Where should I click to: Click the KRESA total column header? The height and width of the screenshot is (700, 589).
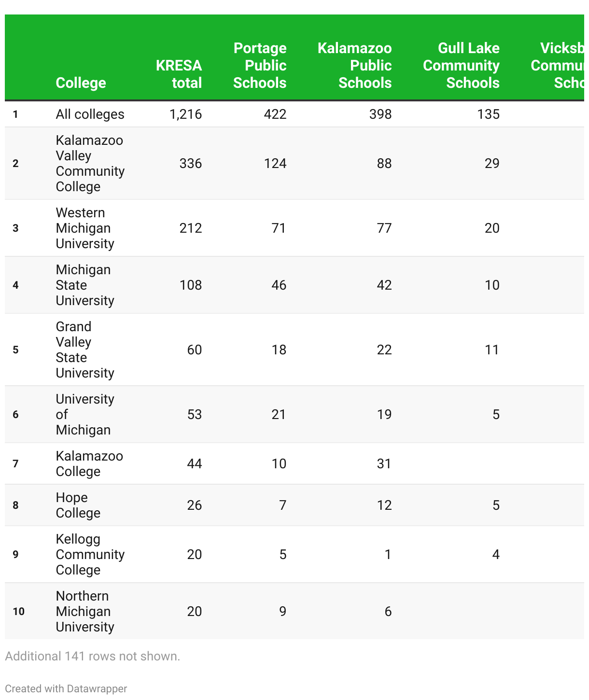point(179,74)
